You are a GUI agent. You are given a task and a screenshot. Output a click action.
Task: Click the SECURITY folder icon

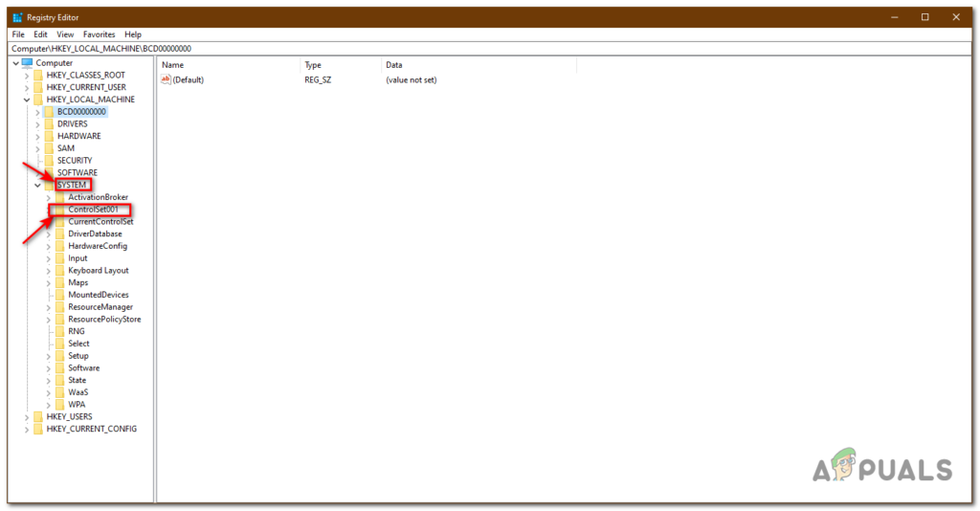click(49, 161)
